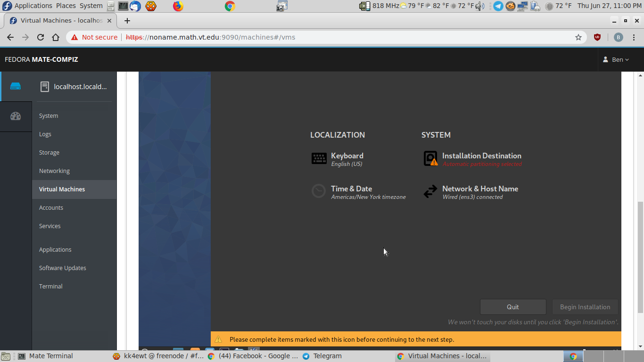Open the terminal launcher in top panel
The image size is (644, 362).
point(123,6)
